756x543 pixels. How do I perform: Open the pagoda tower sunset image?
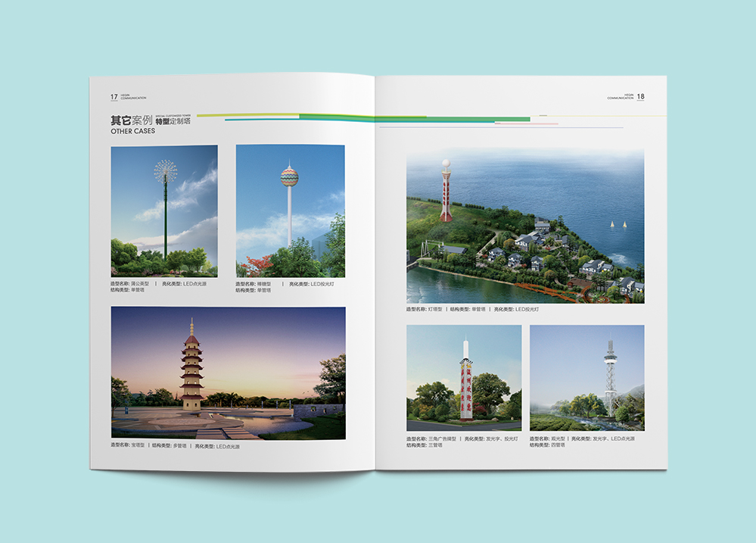tap(228, 373)
